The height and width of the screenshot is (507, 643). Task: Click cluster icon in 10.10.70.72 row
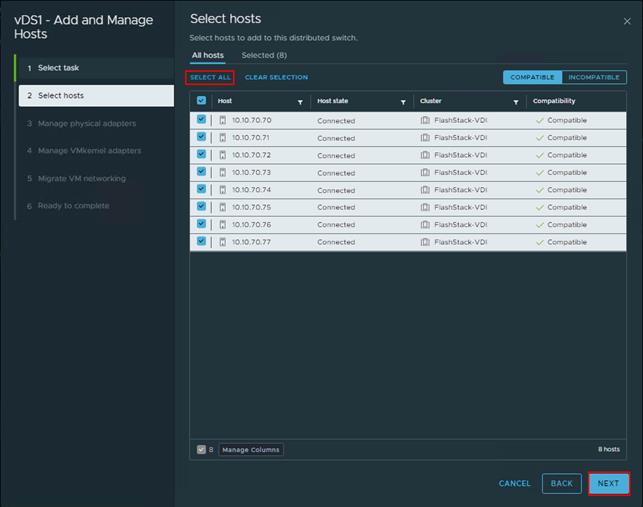pos(425,155)
